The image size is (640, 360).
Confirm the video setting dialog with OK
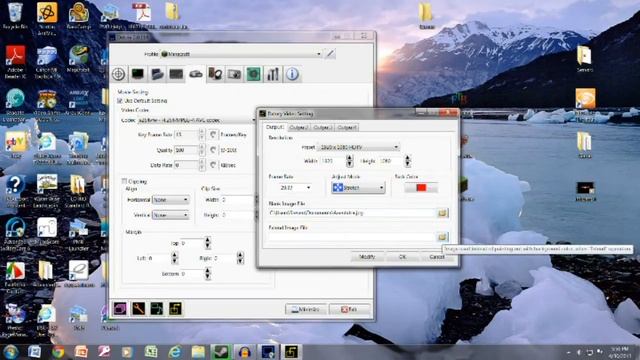tap(402, 257)
